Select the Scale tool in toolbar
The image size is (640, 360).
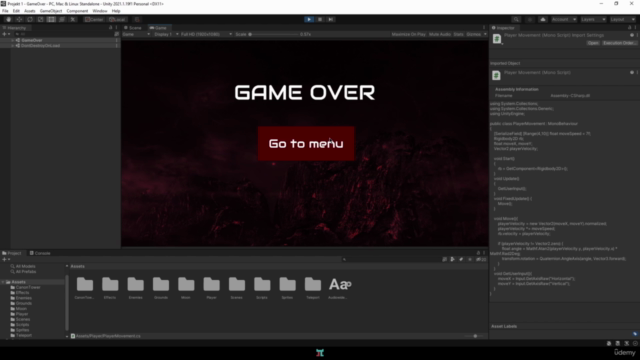[40, 19]
